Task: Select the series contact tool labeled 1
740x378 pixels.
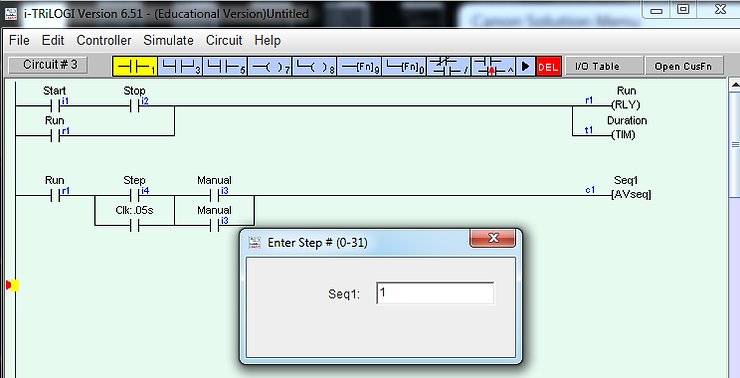Action: point(135,67)
